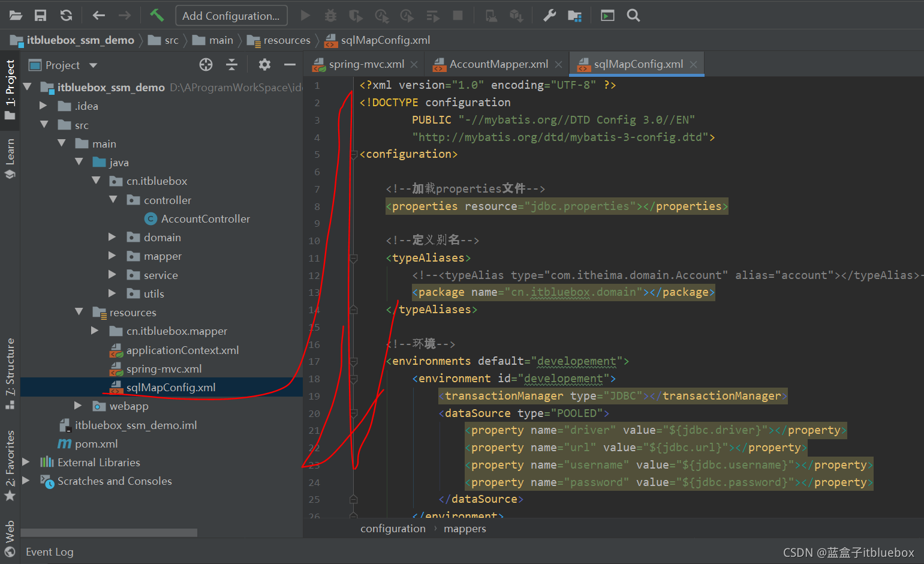924x564 pixels.
Task: Click the Synchronize refresh icon
Action: [x=66, y=16]
